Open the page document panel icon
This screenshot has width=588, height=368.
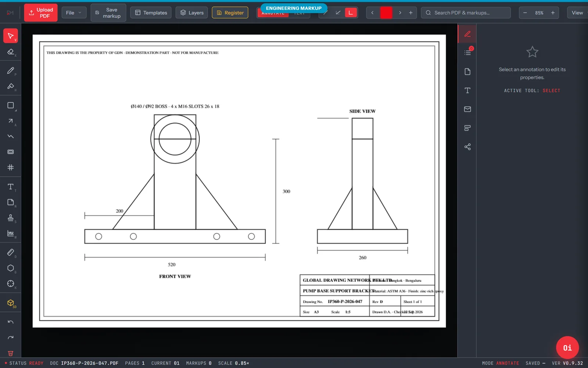[x=467, y=71]
